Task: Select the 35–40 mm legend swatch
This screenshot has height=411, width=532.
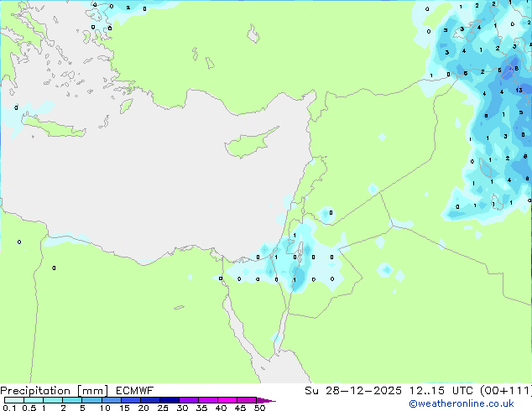Action: 208,400
